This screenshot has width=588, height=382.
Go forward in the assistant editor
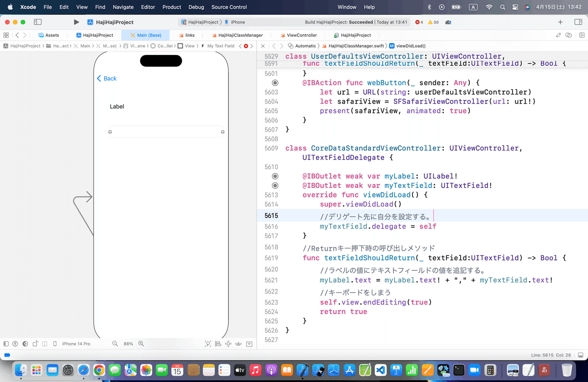281,46
